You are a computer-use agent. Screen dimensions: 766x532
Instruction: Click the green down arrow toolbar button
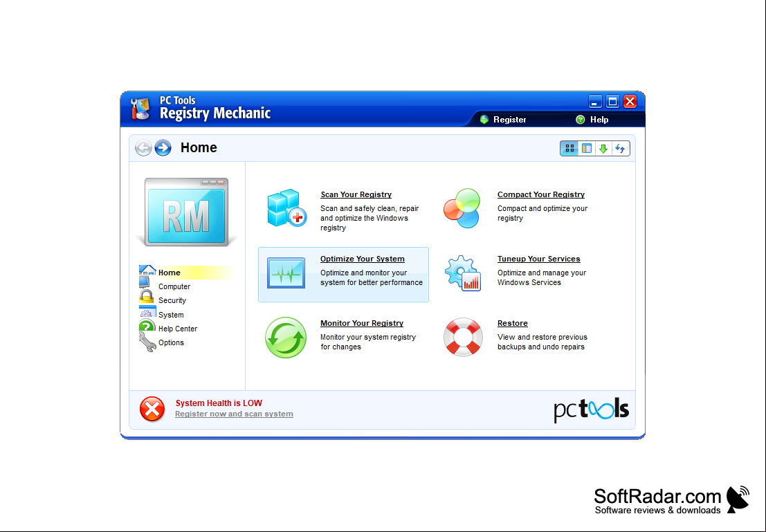(603, 148)
